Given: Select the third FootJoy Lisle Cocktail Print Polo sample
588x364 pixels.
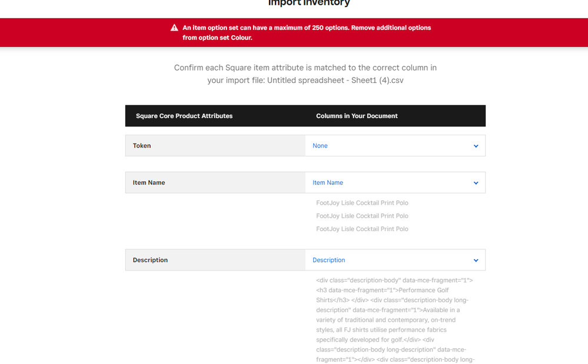Looking at the screenshot, I should click(362, 229).
